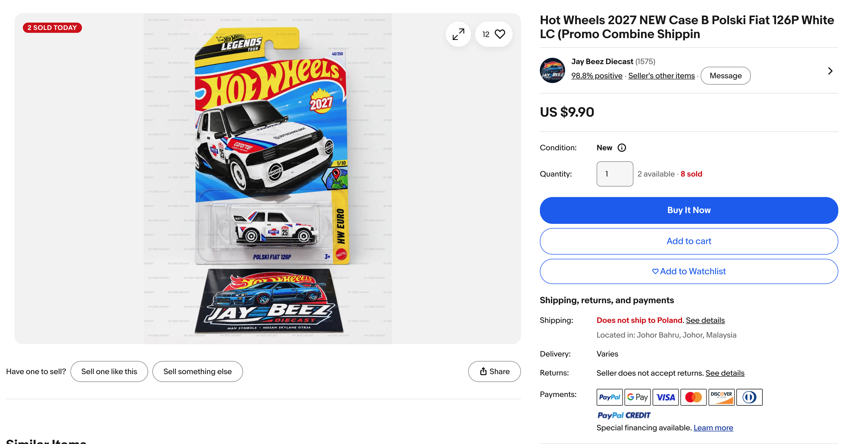Select the PayPal payment icon
Viewport: 868px width, 444px height.
click(x=609, y=397)
